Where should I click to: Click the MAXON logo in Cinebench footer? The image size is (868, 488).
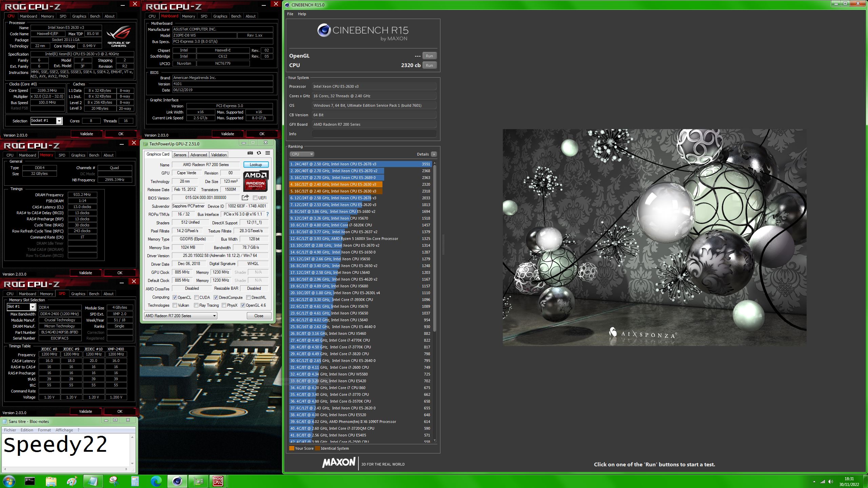tap(339, 463)
